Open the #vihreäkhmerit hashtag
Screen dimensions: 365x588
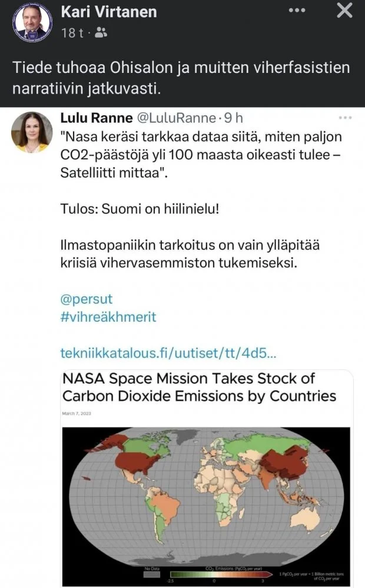(108, 317)
